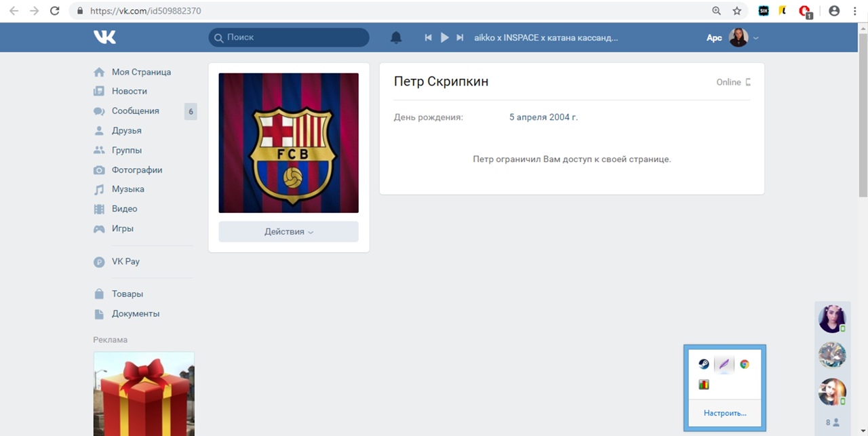Open the Музыка section
868x436 pixels.
coord(127,189)
